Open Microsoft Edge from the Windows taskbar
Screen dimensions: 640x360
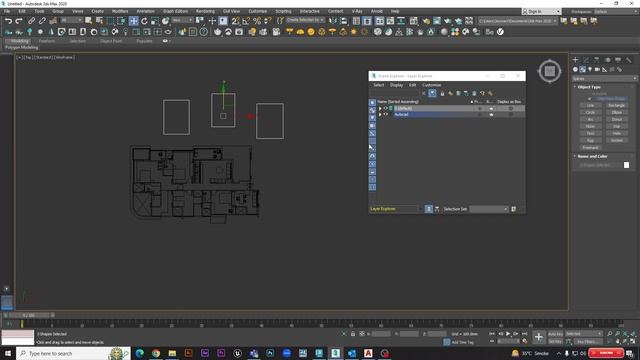click(140, 353)
